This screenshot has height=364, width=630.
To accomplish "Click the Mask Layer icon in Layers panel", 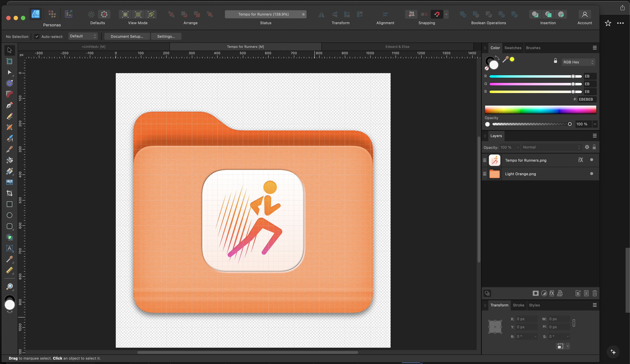I will pyautogui.click(x=536, y=293).
